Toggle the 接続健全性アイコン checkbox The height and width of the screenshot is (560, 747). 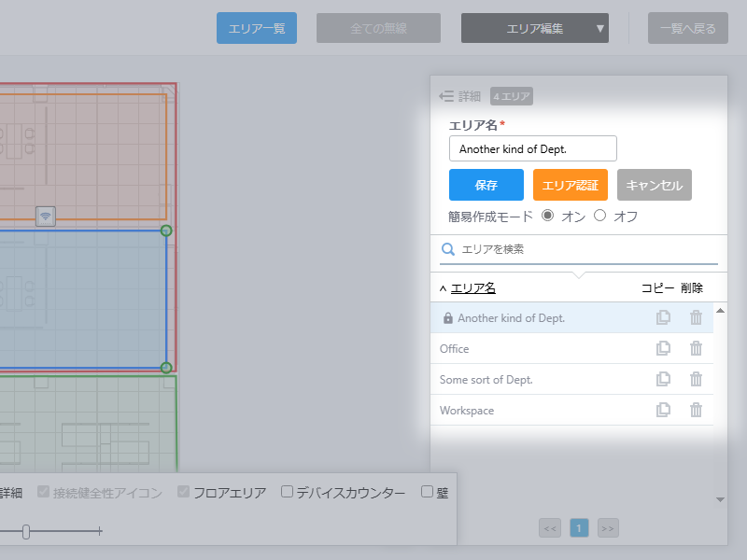click(x=43, y=492)
